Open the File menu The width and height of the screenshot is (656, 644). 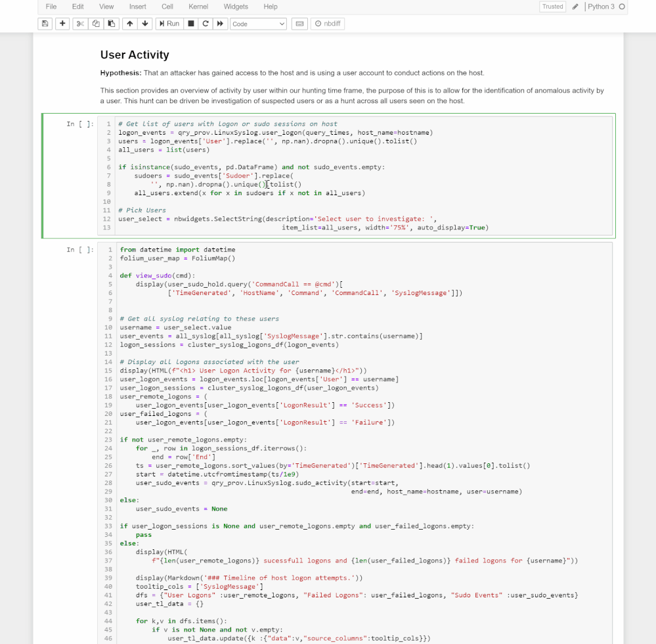click(51, 7)
